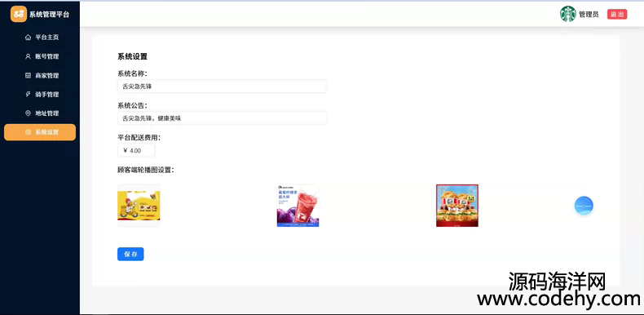Click the shop icon beside 商家管理
Image resolution: width=644 pixels, height=315 pixels.
click(28, 75)
